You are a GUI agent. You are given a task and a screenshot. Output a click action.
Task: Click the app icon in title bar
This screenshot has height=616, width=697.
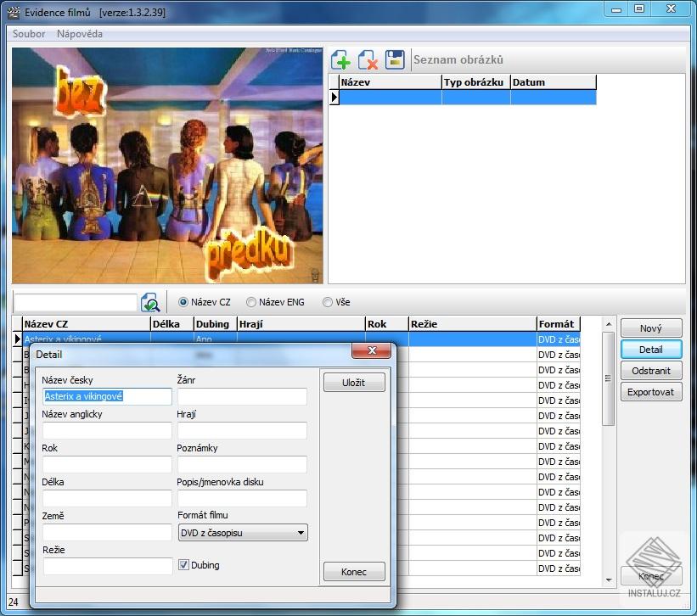[14, 12]
